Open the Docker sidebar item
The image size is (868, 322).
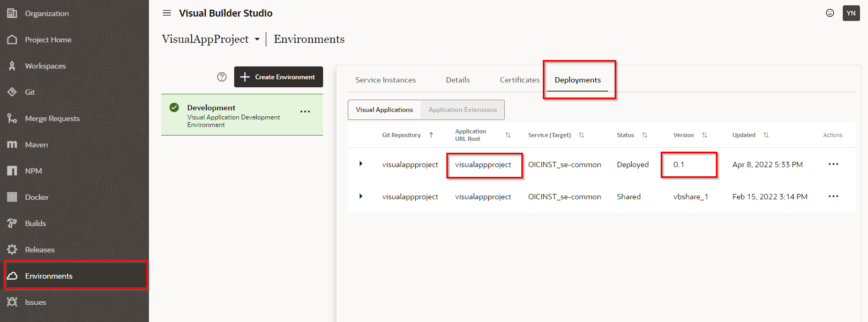pyautogui.click(x=36, y=197)
